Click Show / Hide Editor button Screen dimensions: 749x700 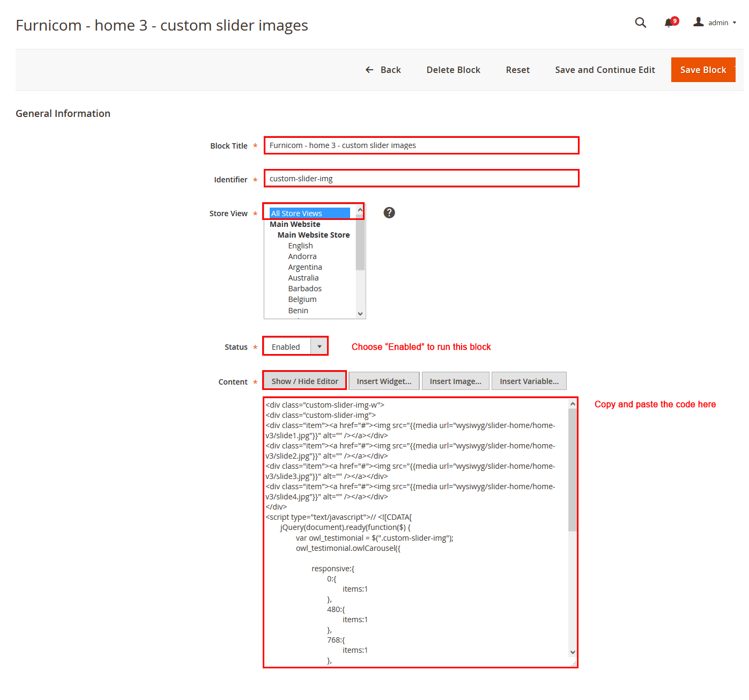click(x=305, y=381)
